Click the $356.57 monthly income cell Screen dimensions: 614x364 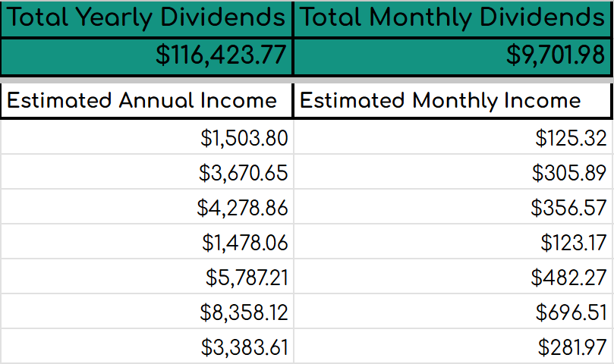pos(453,207)
